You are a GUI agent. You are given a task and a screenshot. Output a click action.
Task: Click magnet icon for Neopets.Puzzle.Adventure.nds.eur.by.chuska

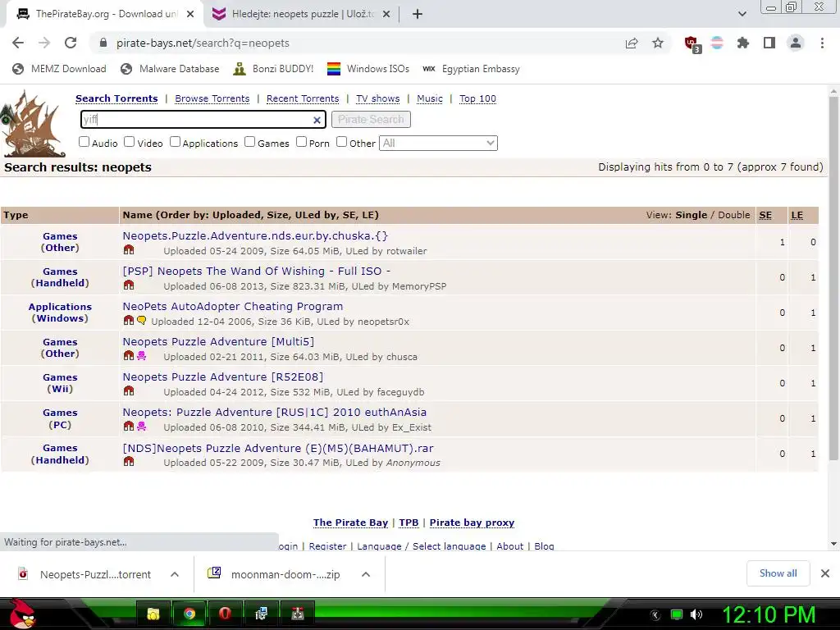pos(129,249)
